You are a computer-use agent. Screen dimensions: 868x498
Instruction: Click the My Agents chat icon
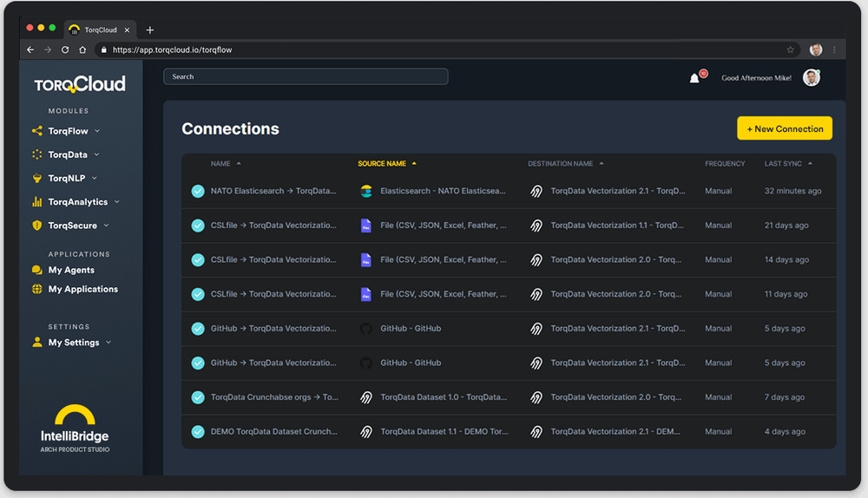37,270
